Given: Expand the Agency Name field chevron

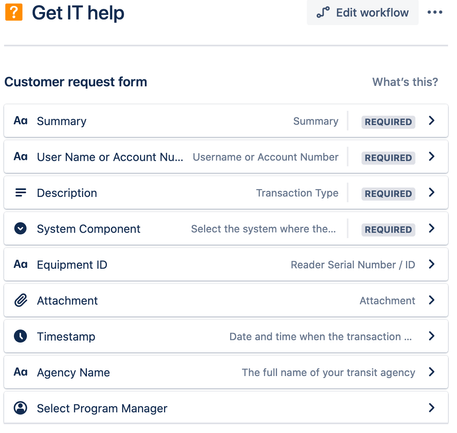Looking at the screenshot, I should click(x=432, y=372).
